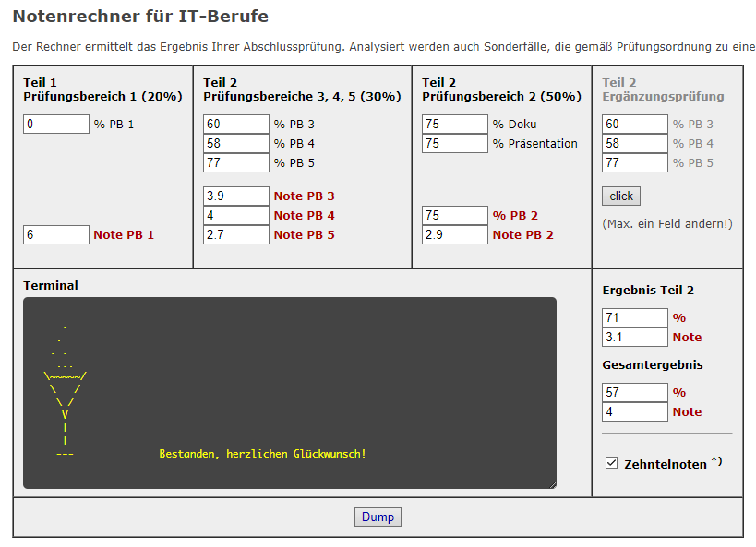Viewport: 756px width, 547px height.
Task: Click the Ergebnis Teil 2 percent field
Action: click(634, 317)
